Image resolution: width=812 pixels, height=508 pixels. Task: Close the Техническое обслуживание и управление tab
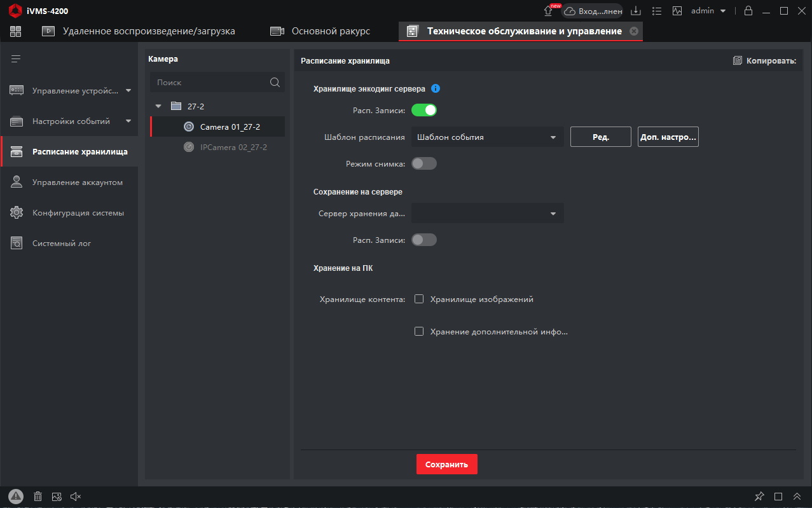tap(633, 31)
